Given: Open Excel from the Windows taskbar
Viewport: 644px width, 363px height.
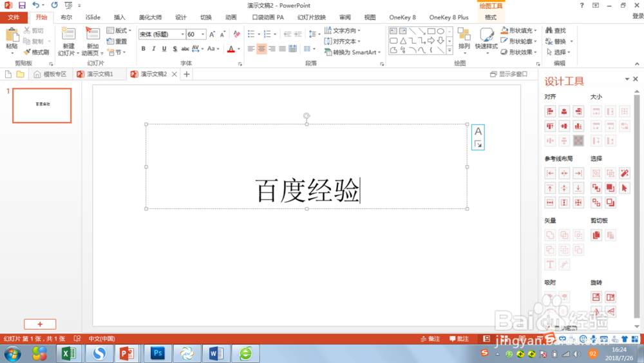Looking at the screenshot, I should pyautogui.click(x=69, y=353).
